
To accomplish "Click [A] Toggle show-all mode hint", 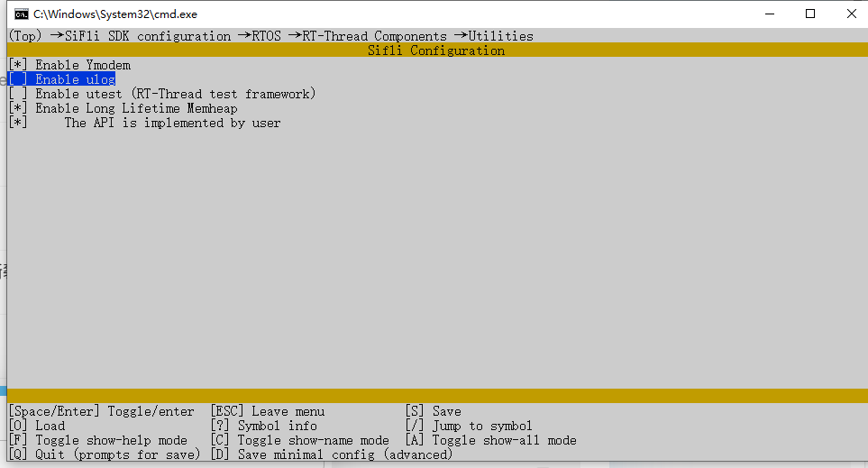I will click(490, 440).
